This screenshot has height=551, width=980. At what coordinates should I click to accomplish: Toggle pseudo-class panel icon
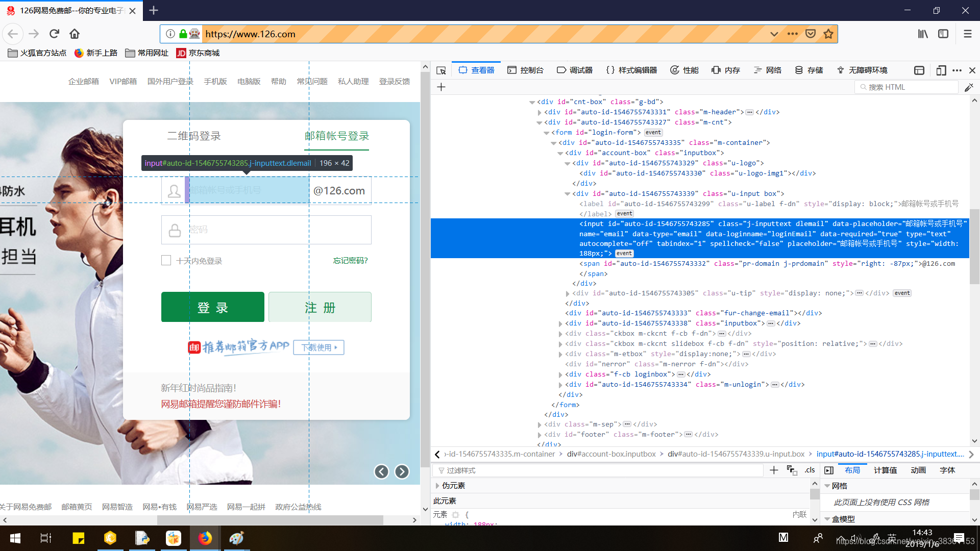[x=792, y=470]
